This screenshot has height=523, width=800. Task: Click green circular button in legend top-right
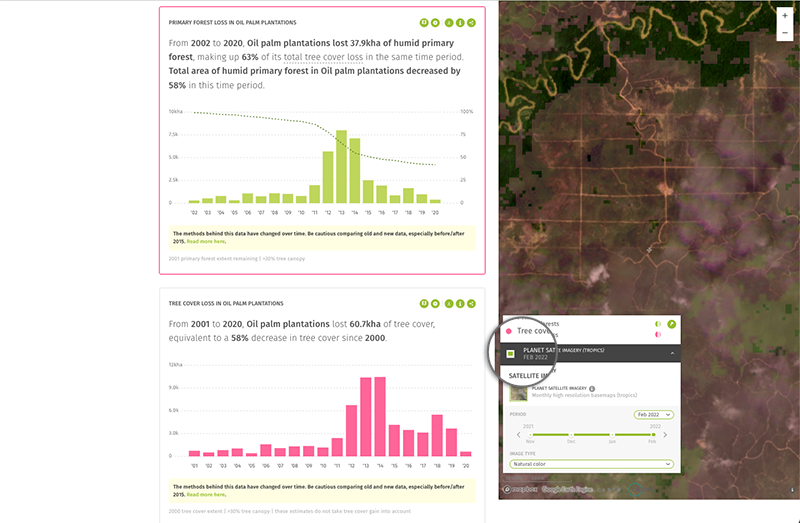672,324
